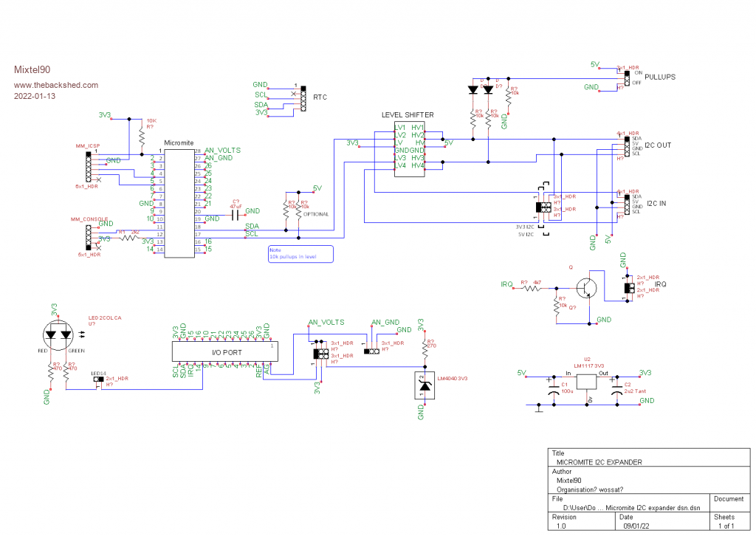
Task: Click the Micromite IC chip symbol
Action: point(179,203)
